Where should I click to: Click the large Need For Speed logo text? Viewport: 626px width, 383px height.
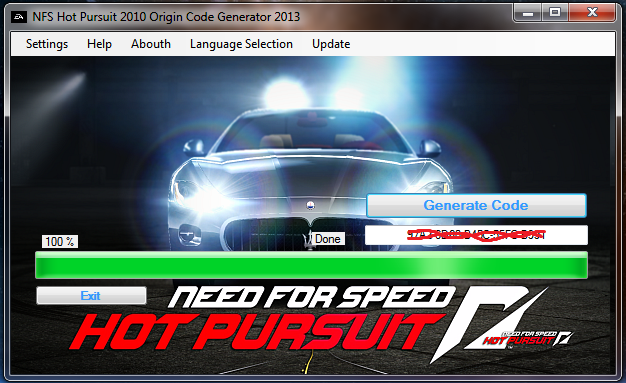point(311,297)
